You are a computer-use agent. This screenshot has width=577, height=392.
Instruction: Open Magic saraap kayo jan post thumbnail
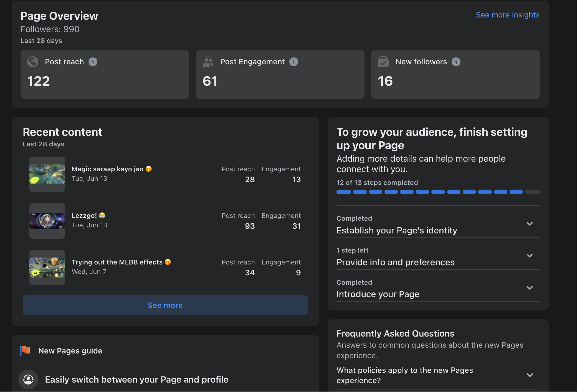[47, 174]
